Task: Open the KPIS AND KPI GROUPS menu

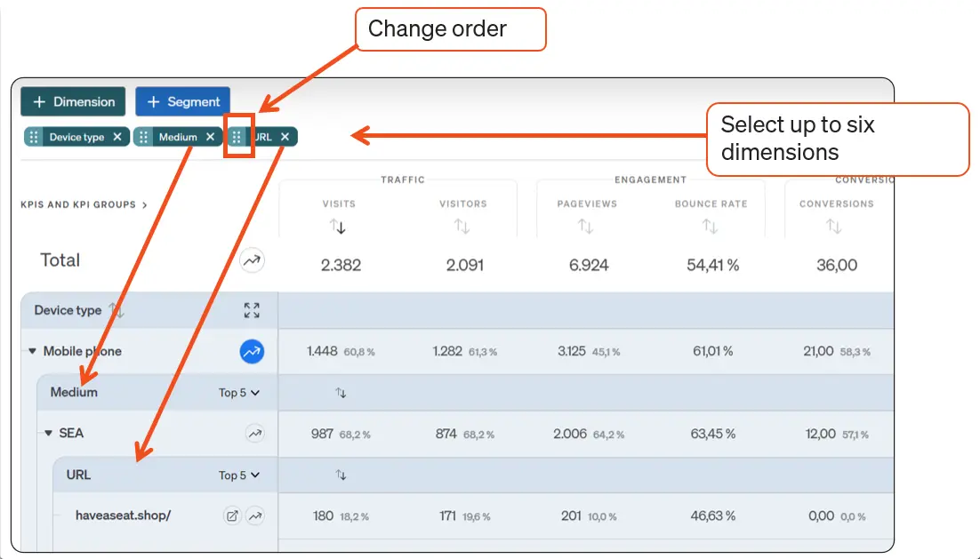Action: point(76,204)
